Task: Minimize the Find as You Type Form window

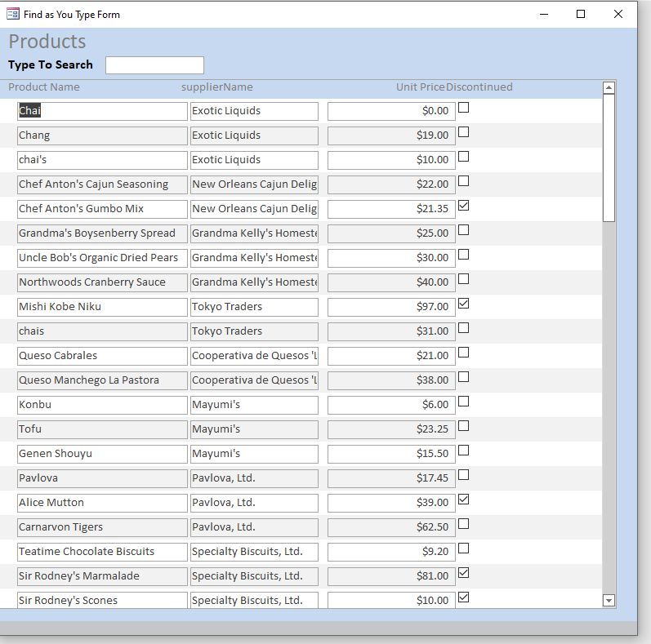Action: [x=544, y=14]
